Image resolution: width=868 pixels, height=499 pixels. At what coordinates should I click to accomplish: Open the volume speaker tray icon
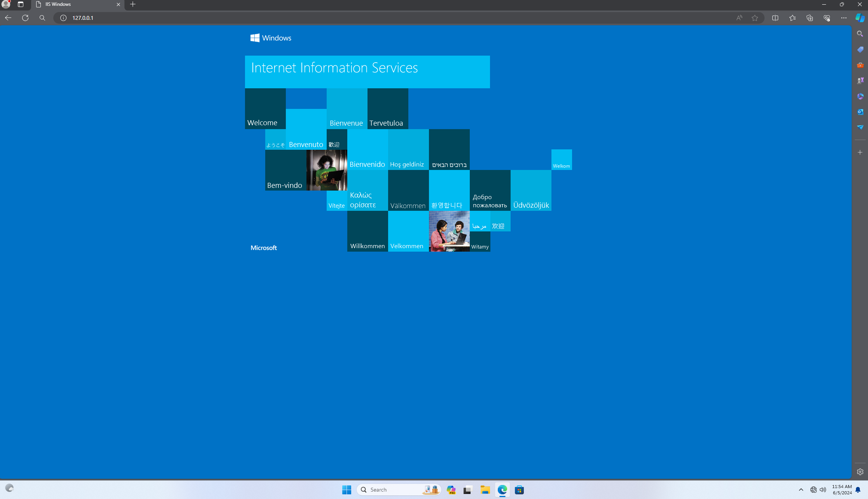pos(823,490)
